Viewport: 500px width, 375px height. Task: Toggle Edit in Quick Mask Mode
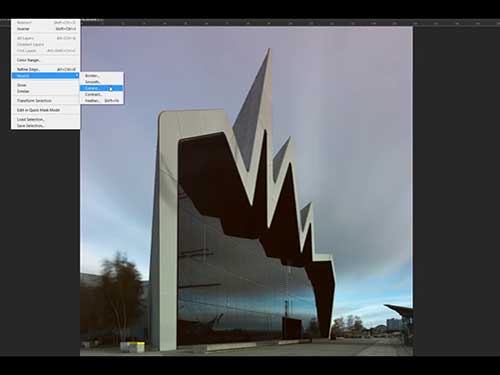click(x=45, y=110)
